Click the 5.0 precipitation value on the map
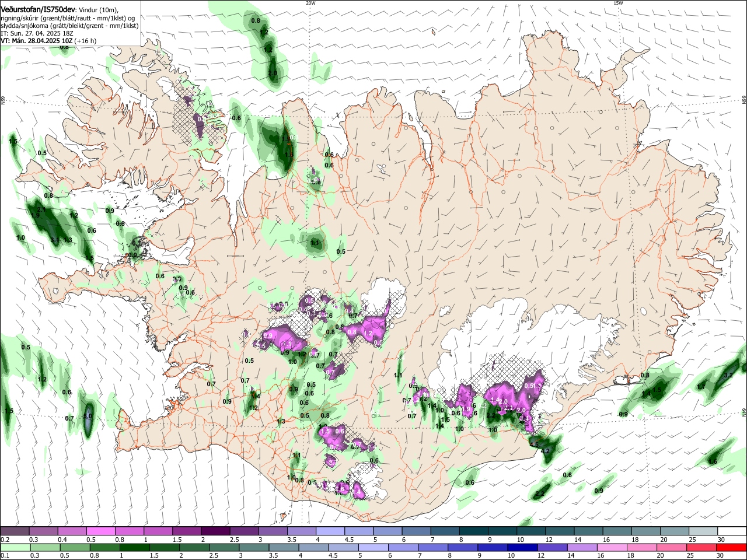The image size is (747, 560). point(88,416)
